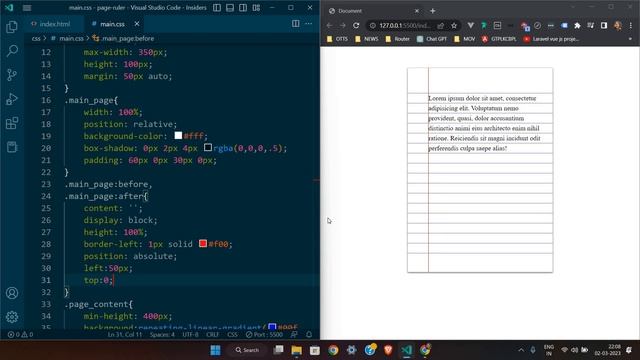Open a new Chrome tab
The width and height of the screenshot is (640, 360).
point(433,11)
